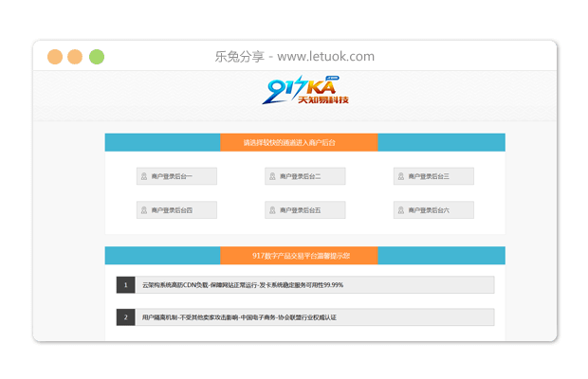Viewport: 588px width, 379px height.
Task: Open 商户登录后台四 login button
Action: point(176,210)
